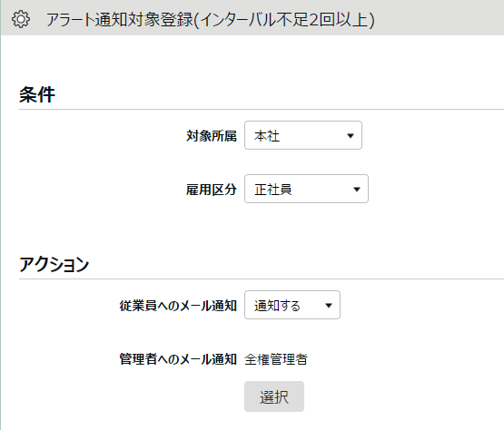
Task: Click the arrow on the 通知する dropdown
Action: 329,306
